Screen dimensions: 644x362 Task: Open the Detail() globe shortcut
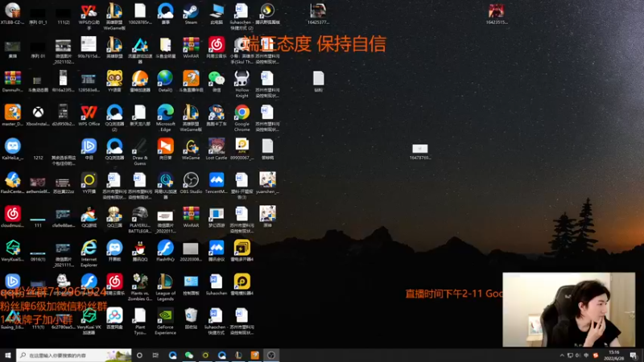point(166,81)
